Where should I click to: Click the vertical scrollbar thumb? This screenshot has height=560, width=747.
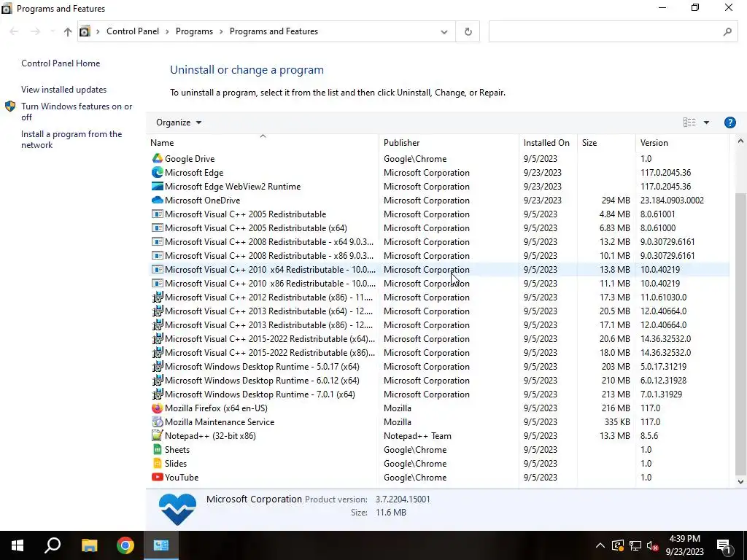click(740, 333)
